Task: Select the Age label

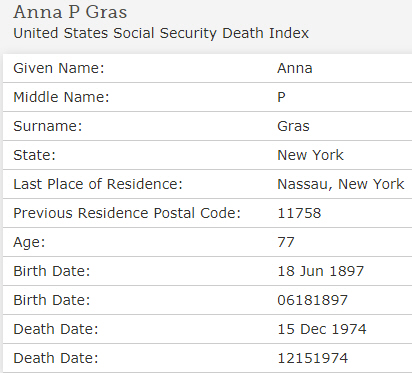Action: pos(29,243)
